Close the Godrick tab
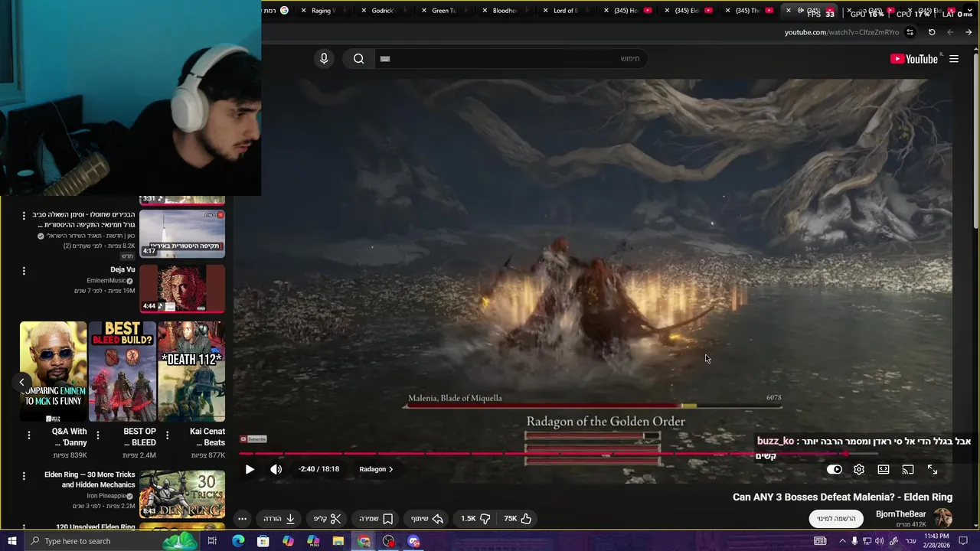980x551 pixels. click(363, 11)
